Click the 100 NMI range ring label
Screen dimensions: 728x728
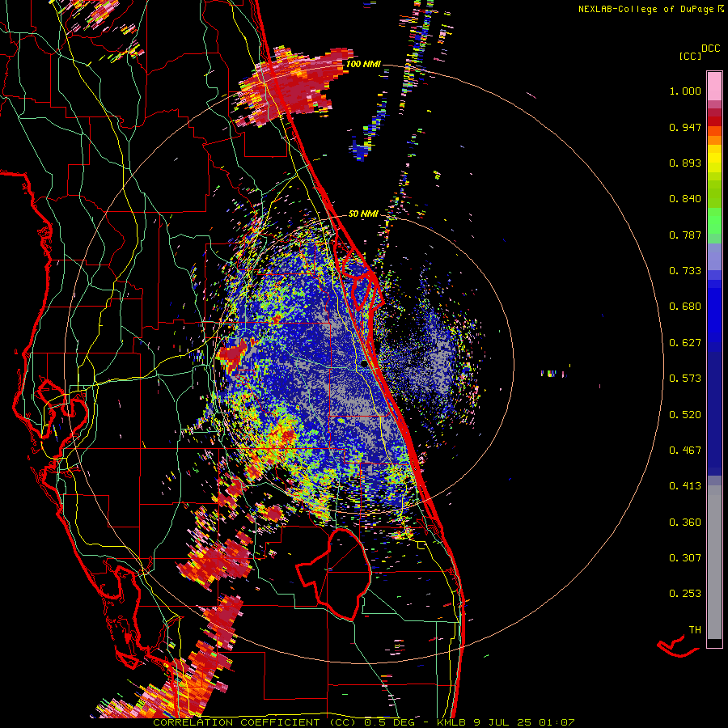pos(363,64)
